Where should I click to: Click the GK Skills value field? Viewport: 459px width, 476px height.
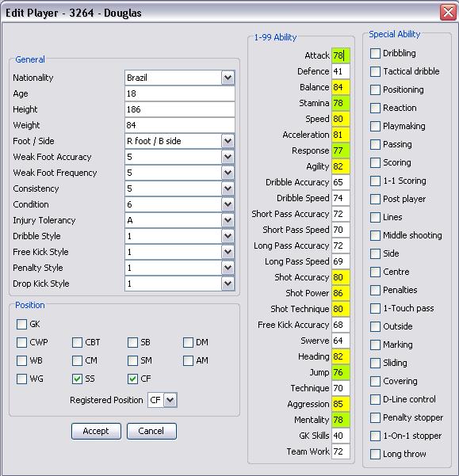pos(341,436)
